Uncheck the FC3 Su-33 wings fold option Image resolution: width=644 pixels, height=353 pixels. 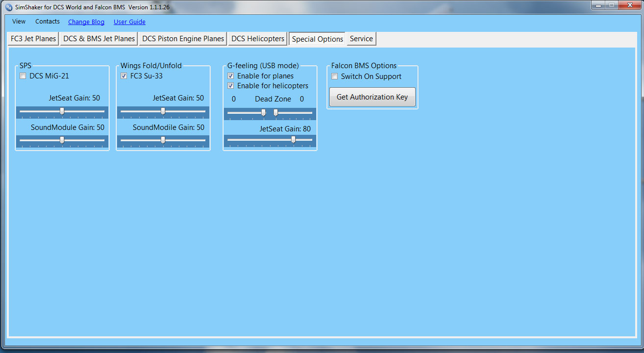[x=124, y=76]
